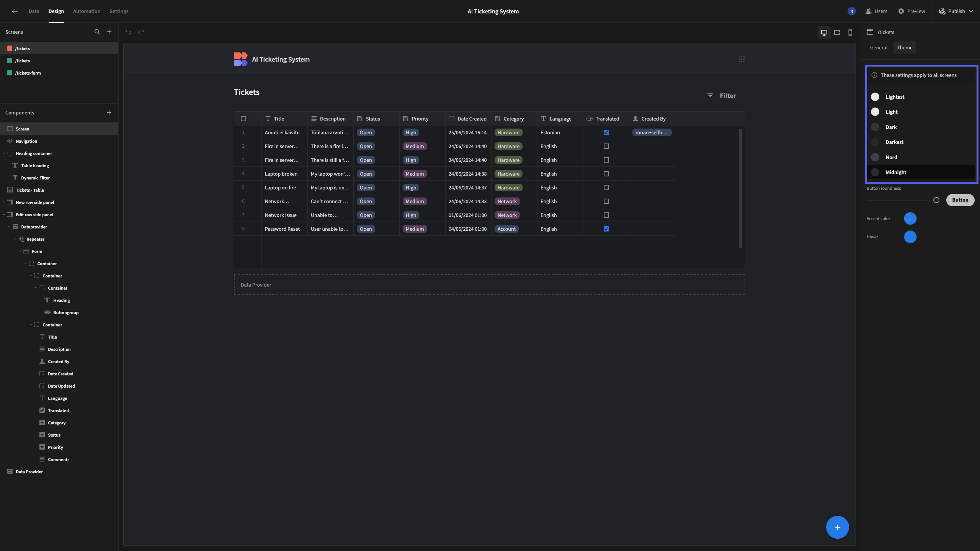
Task: Check Translated for Laptop broken row
Action: click(606, 174)
